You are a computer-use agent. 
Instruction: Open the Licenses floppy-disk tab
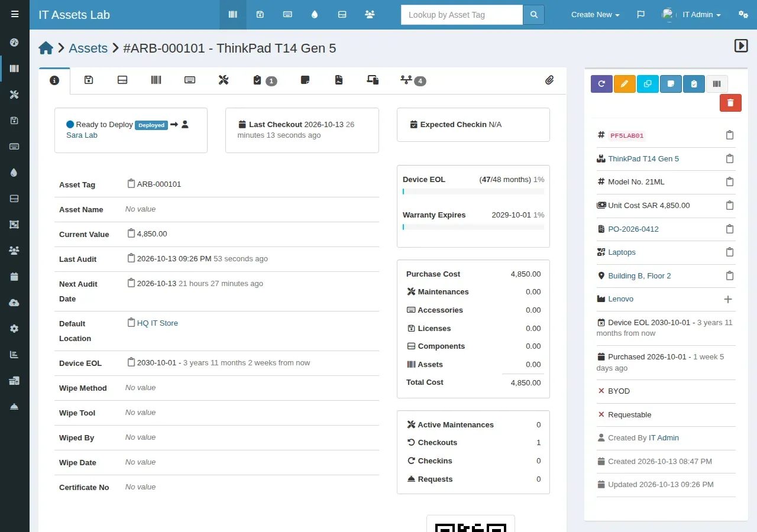pos(89,80)
